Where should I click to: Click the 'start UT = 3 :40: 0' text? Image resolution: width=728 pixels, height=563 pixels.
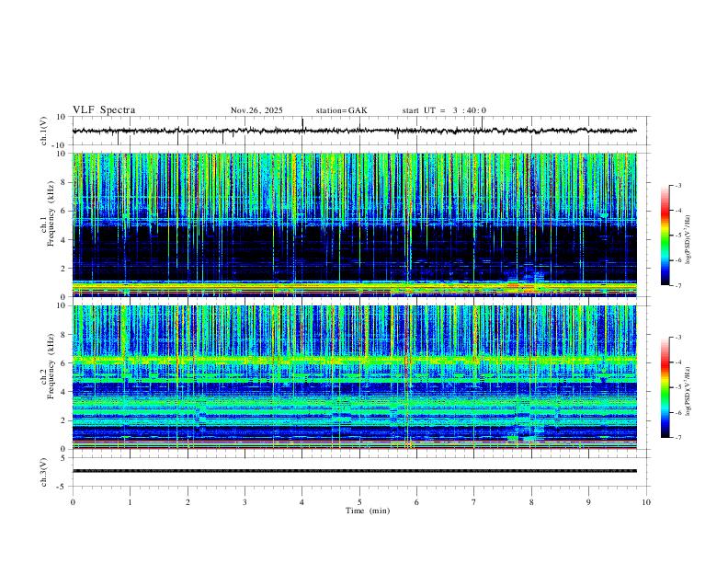coord(444,110)
